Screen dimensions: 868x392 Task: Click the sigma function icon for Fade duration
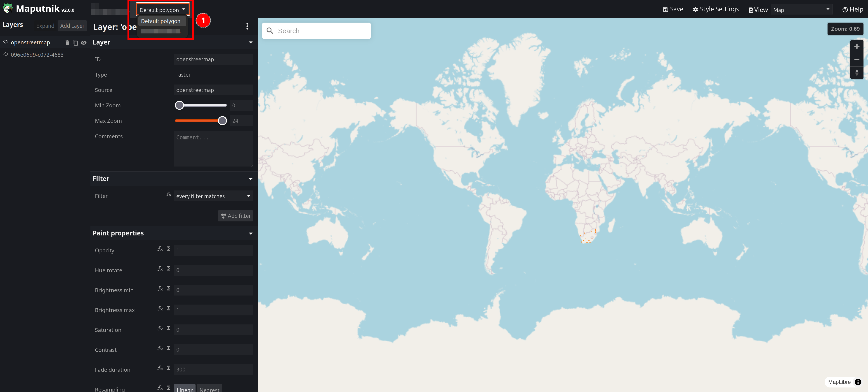(x=168, y=368)
